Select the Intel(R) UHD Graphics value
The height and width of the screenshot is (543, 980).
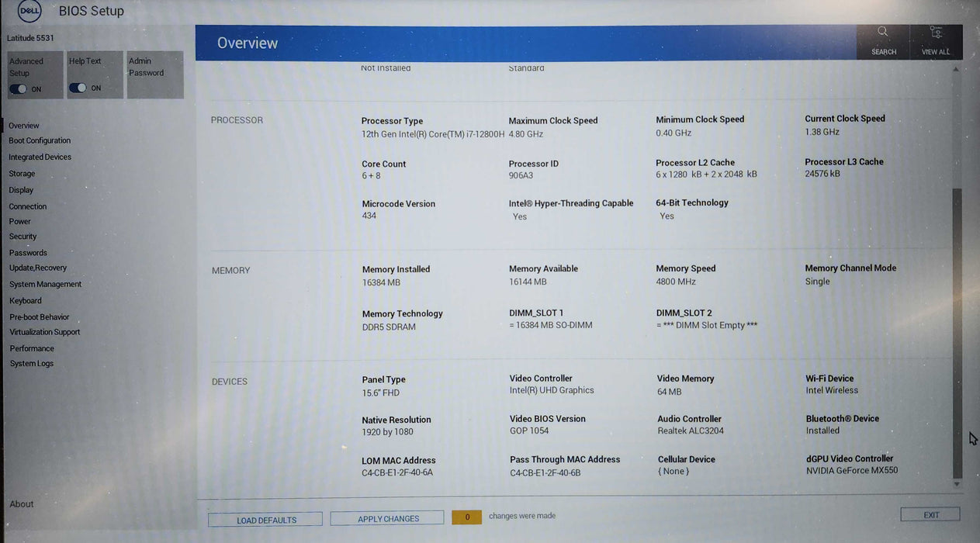(552, 390)
